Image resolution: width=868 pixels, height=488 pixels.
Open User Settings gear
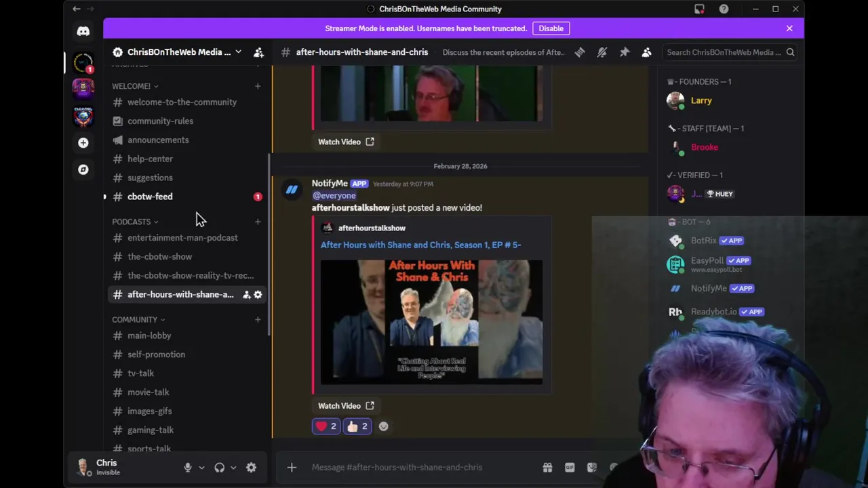[251, 468]
